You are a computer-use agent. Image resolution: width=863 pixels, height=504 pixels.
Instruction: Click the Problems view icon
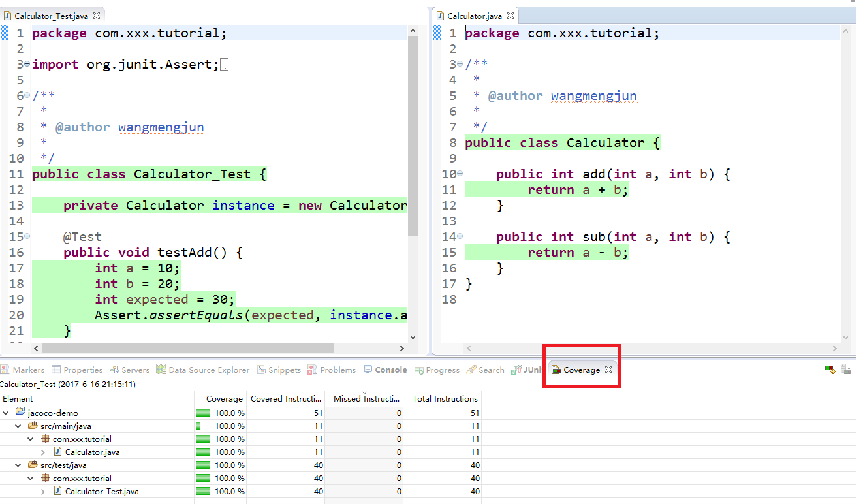tap(313, 370)
